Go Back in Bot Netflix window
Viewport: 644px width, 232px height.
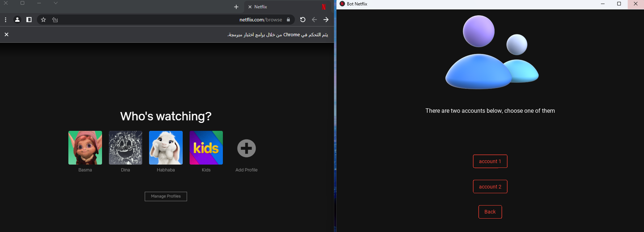[490, 212]
